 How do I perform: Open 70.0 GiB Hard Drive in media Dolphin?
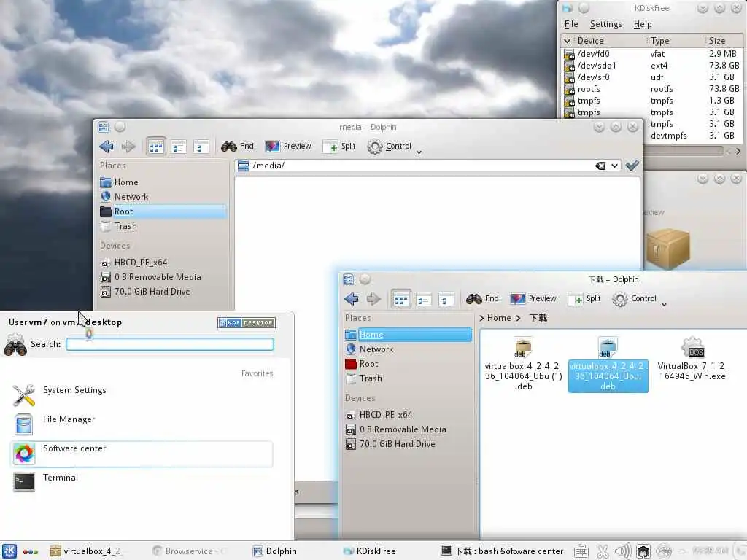[x=163, y=292]
